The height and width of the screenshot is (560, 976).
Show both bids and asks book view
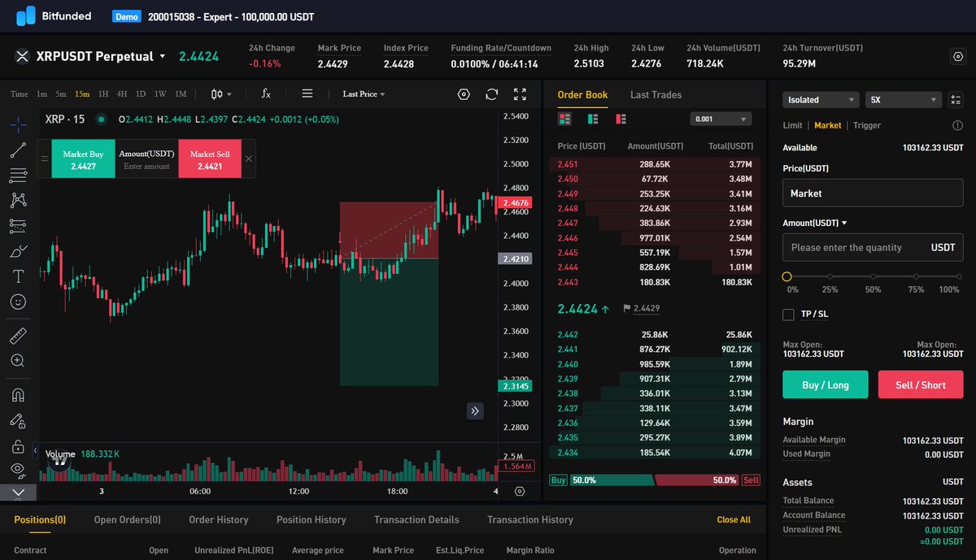pyautogui.click(x=564, y=119)
